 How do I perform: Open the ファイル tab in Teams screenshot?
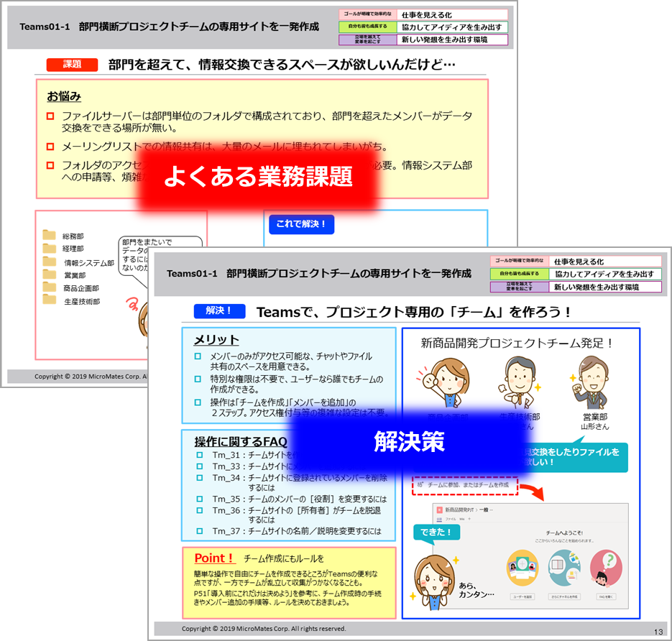pyautogui.click(x=451, y=519)
